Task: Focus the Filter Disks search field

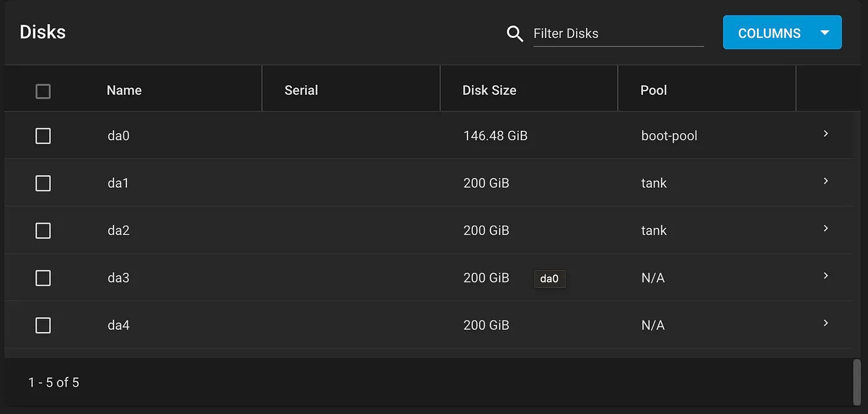Action: tap(618, 33)
